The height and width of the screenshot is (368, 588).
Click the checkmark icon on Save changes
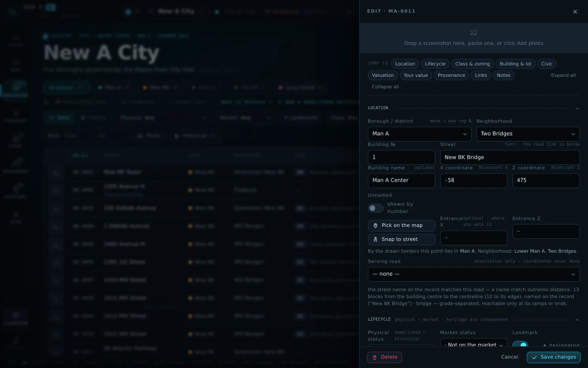[x=534, y=357]
